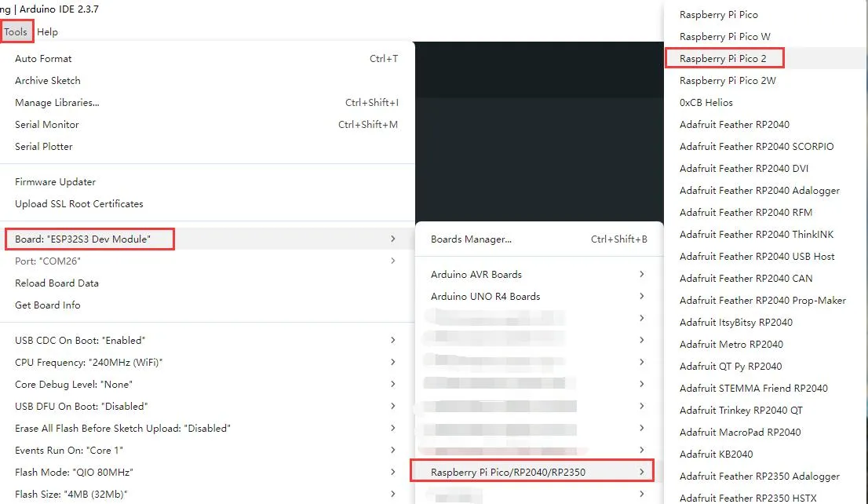Open Manage Libraries from Tools menu
Screen dimensions: 868x504
pyautogui.click(x=57, y=103)
